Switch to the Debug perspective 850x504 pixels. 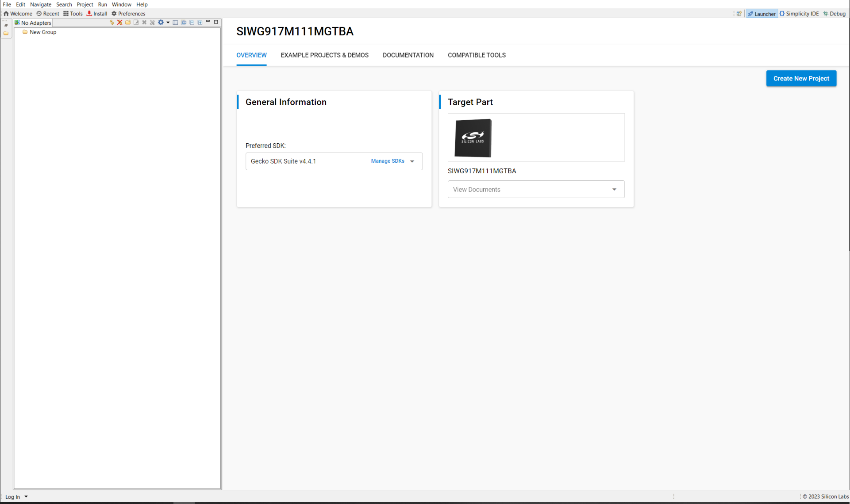835,14
